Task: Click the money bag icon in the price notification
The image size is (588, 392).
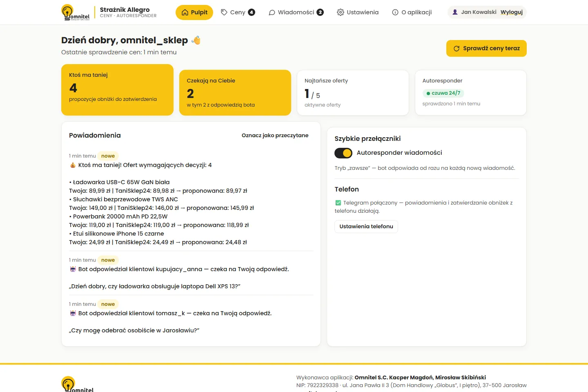Action: point(73,165)
